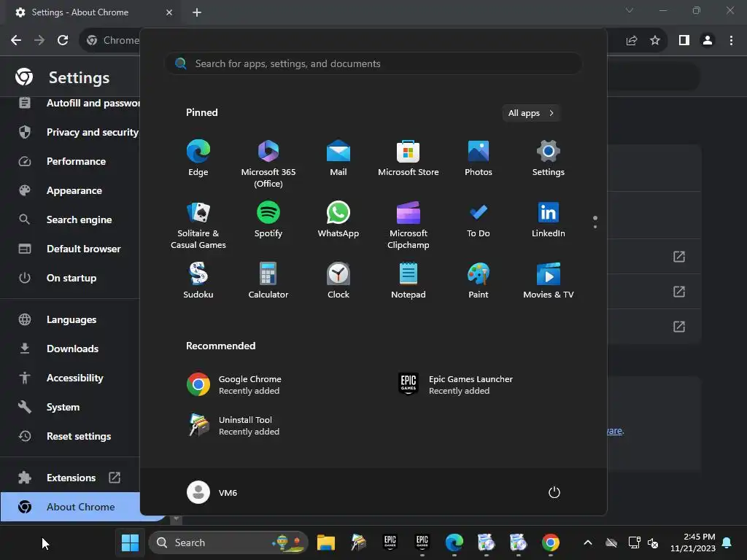Screen dimensions: 747x560
Task: Open recommended Google Chrome entry
Action: (234, 384)
